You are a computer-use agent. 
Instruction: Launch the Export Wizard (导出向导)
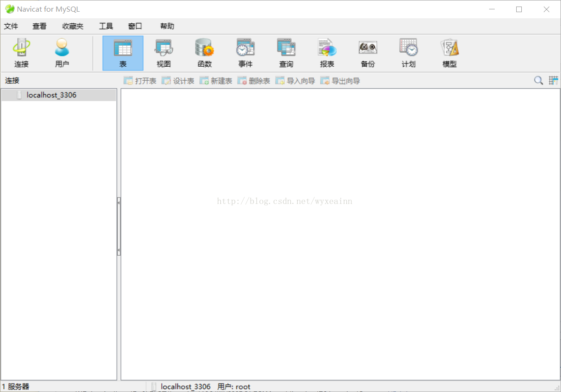pyautogui.click(x=340, y=81)
